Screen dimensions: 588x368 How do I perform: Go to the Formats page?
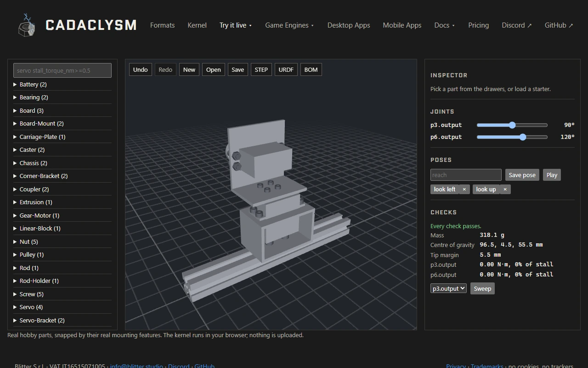click(x=162, y=25)
